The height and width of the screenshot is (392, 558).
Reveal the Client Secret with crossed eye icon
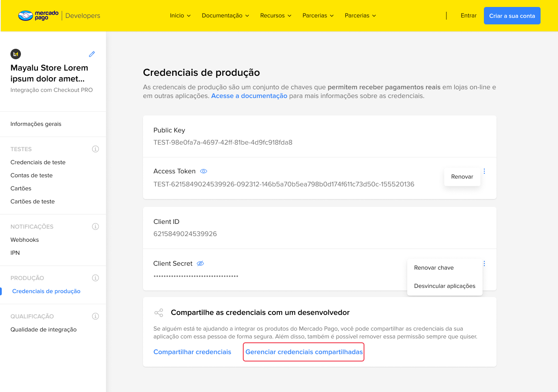(x=201, y=264)
